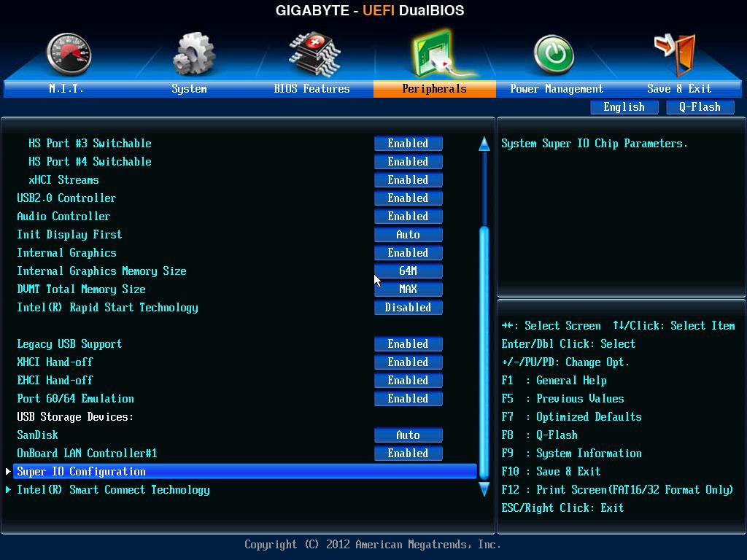This screenshot has height=560, width=747.
Task: Expand Super IO Configuration submenu
Action: click(x=245, y=472)
